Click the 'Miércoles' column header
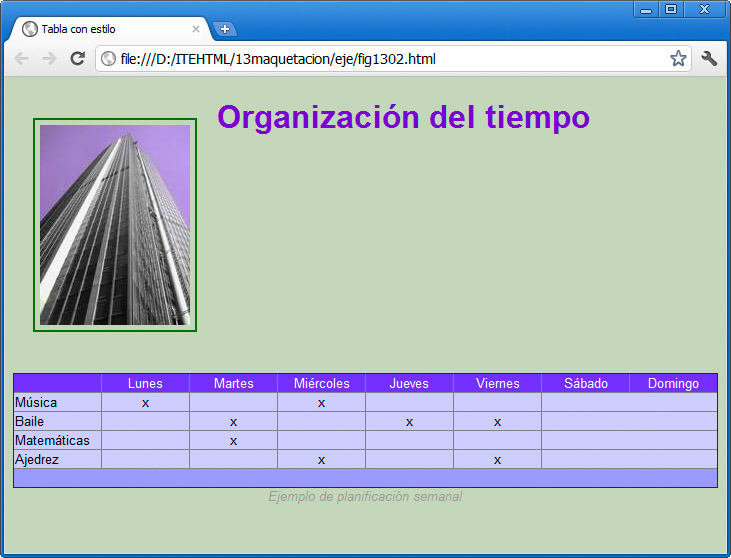The height and width of the screenshot is (558, 731). [322, 383]
